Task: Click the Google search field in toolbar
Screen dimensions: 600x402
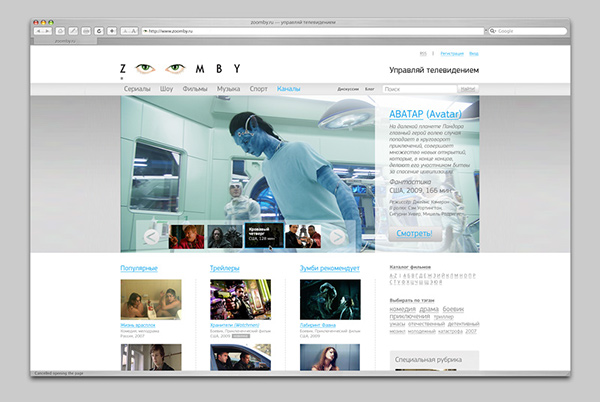Action: coord(528,31)
